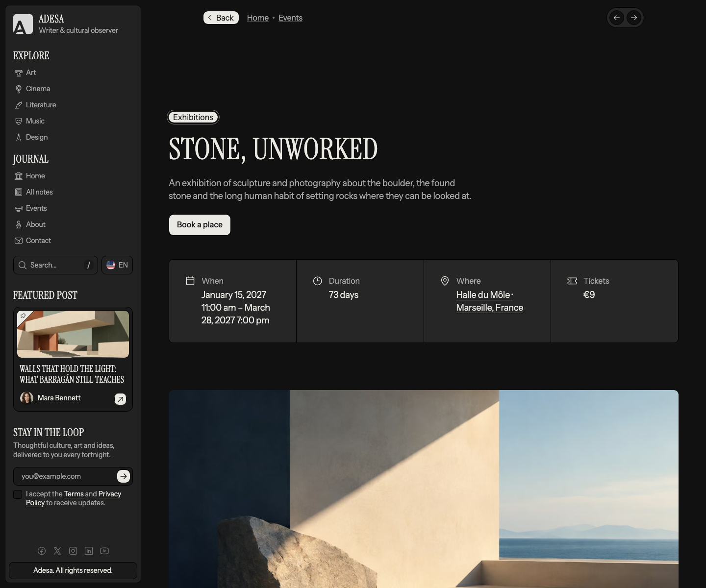Image resolution: width=706 pixels, height=588 pixels.
Task: Focus the Search input field
Action: (55, 265)
